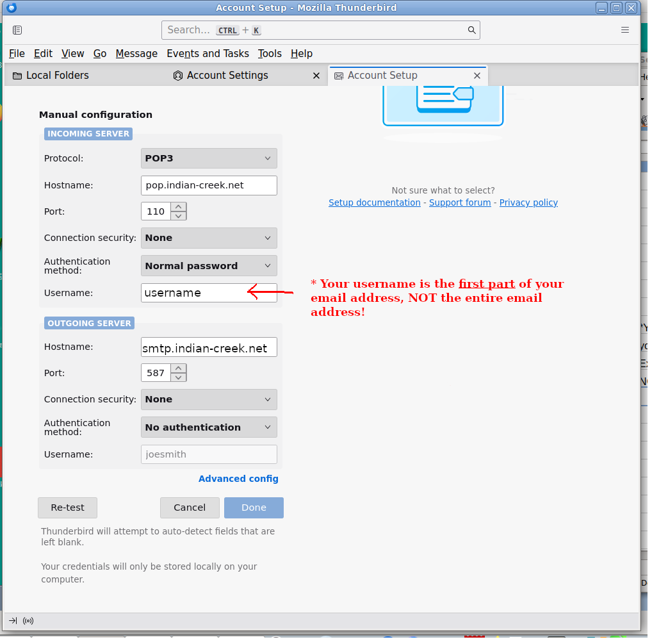The width and height of the screenshot is (652, 644).
Task: Click the incoming Hostname input field
Action: coord(209,185)
